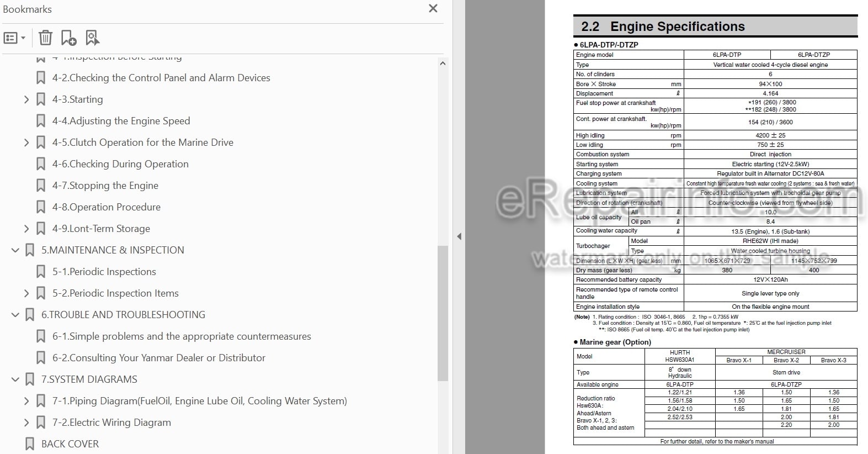Click bookmark icon beside 4-5.Clutch Operation
This screenshot has height=454, width=868.
[41, 142]
